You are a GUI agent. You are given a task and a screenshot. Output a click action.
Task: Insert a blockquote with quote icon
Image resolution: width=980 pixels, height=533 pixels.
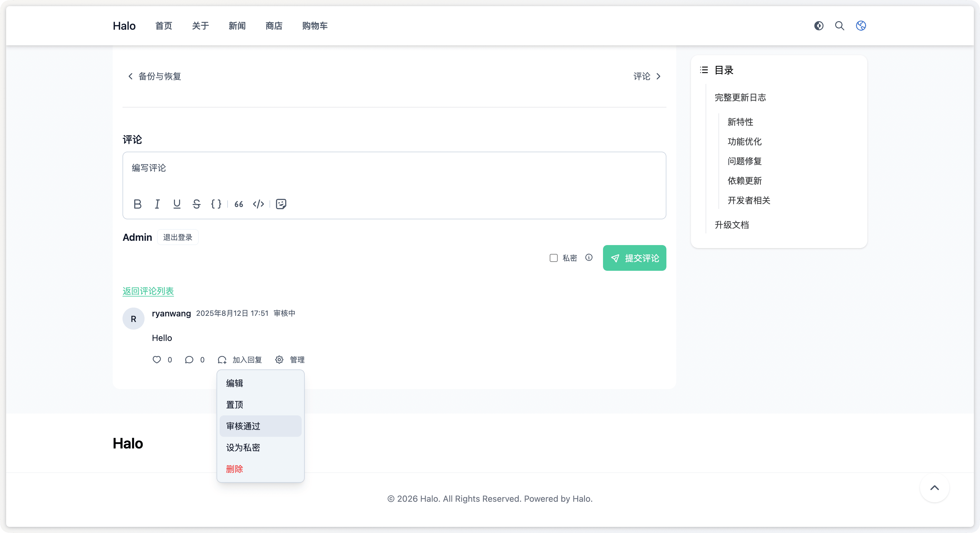(x=239, y=204)
